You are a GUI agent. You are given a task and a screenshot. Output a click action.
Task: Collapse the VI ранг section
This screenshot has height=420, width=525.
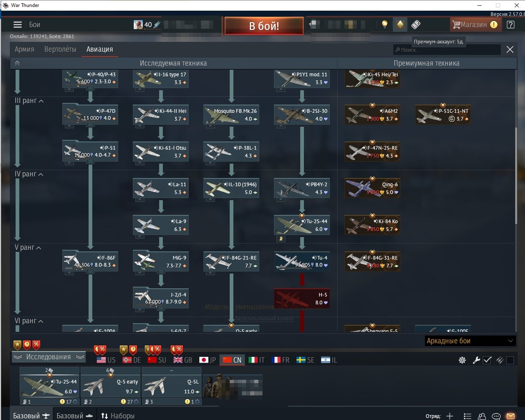[x=29, y=321]
